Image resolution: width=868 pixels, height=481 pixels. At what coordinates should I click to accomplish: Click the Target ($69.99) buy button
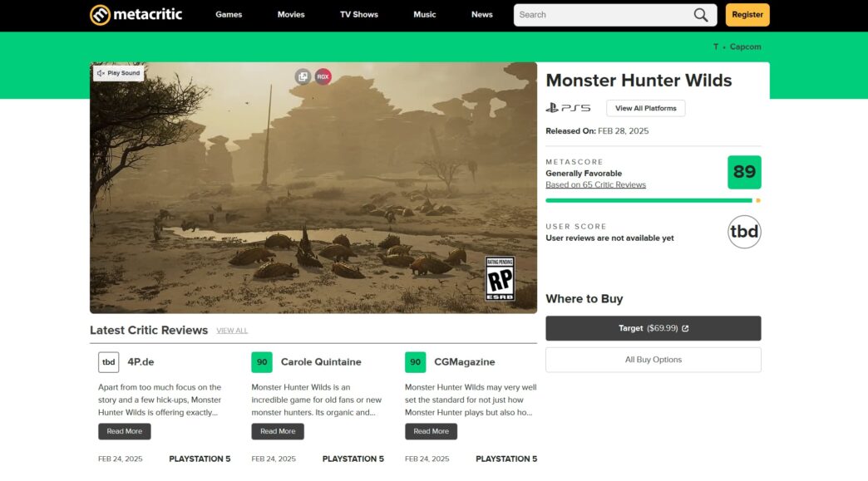[x=653, y=328]
